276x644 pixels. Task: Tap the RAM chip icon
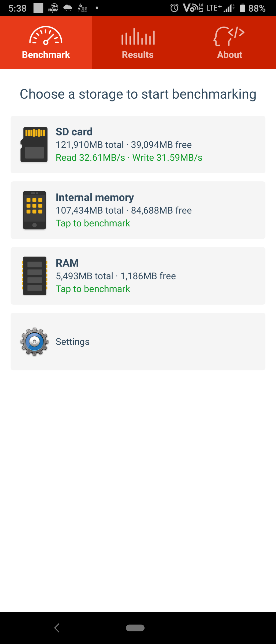[x=35, y=276]
